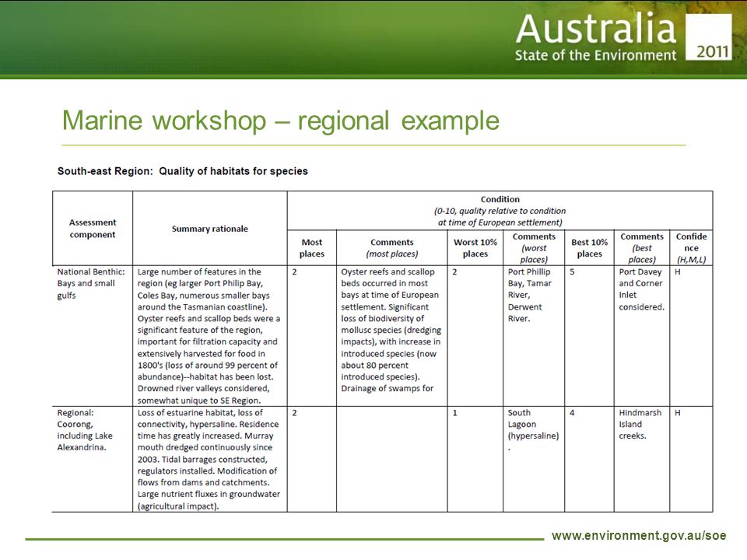
Task: Click the 'Comments (worst places)' header
Action: click(x=534, y=248)
